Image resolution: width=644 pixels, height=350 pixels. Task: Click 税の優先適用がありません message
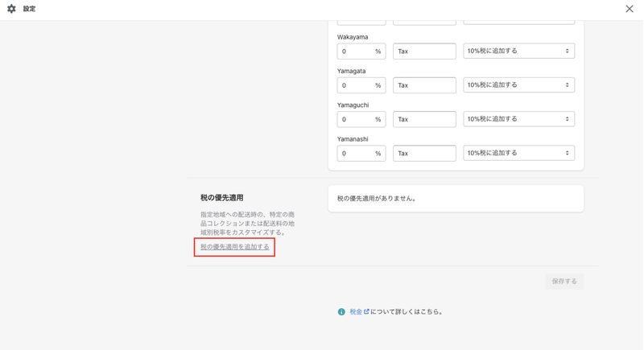[377, 199]
